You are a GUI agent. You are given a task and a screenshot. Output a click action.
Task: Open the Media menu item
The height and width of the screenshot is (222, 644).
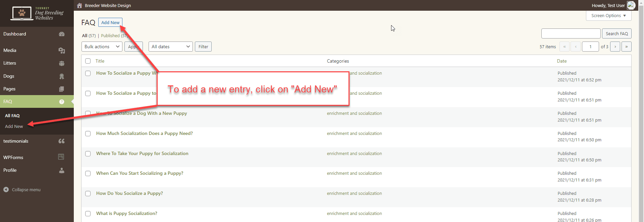(x=37, y=50)
